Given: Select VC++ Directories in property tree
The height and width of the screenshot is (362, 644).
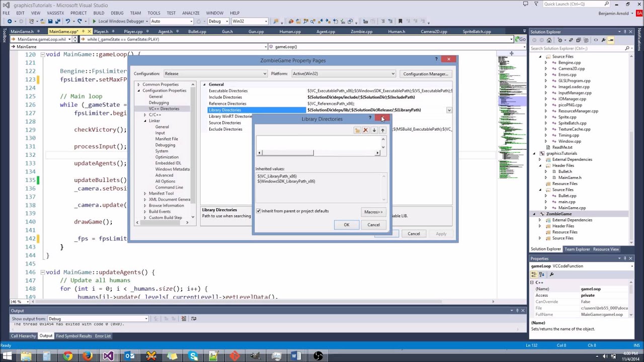Looking at the screenshot, I should coord(164,109).
